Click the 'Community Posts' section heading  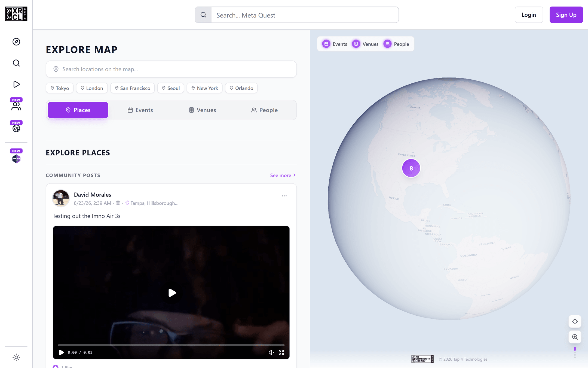coord(73,175)
